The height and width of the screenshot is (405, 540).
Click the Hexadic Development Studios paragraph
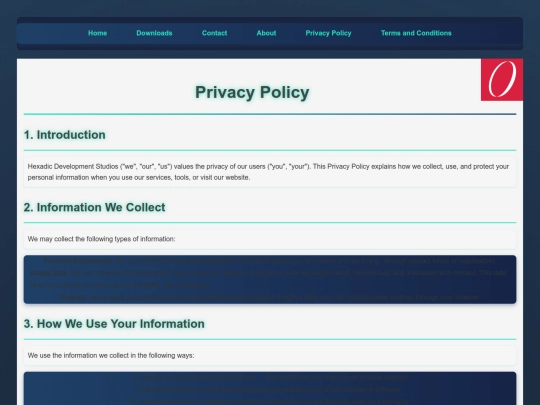[x=270, y=172]
